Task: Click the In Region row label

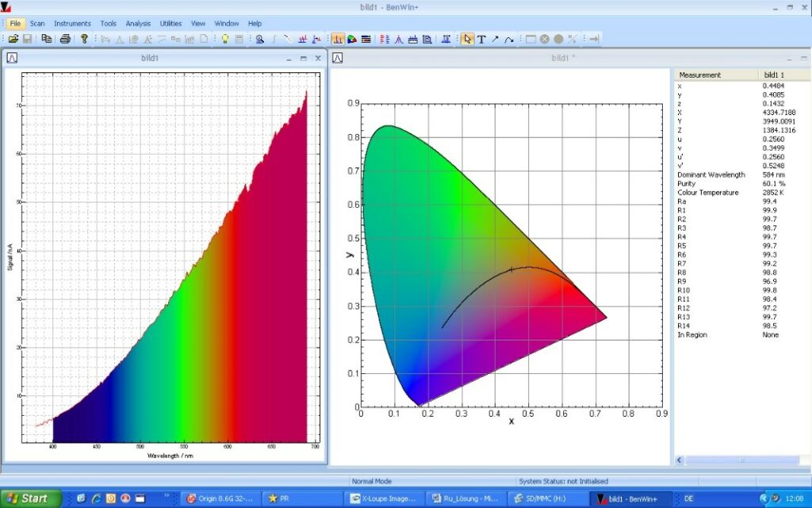Action: click(x=691, y=335)
